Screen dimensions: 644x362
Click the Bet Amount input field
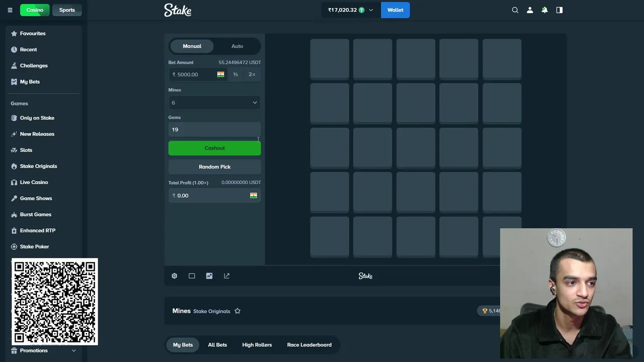pyautogui.click(x=197, y=74)
